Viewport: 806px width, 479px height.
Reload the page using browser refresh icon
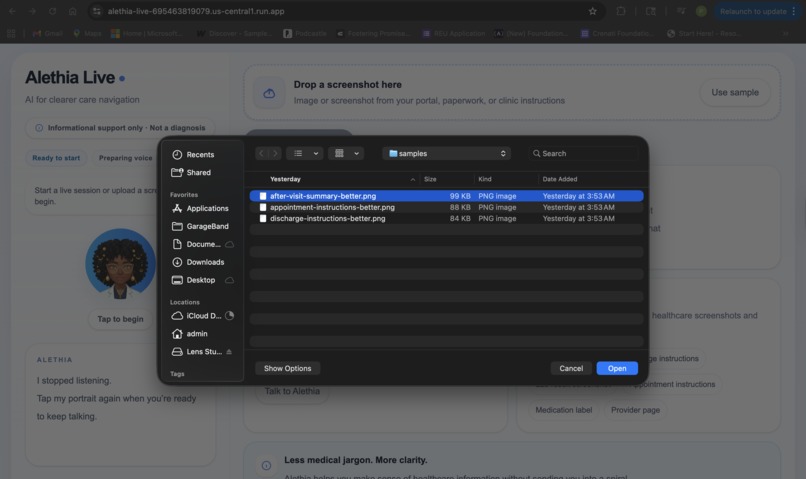tap(52, 11)
